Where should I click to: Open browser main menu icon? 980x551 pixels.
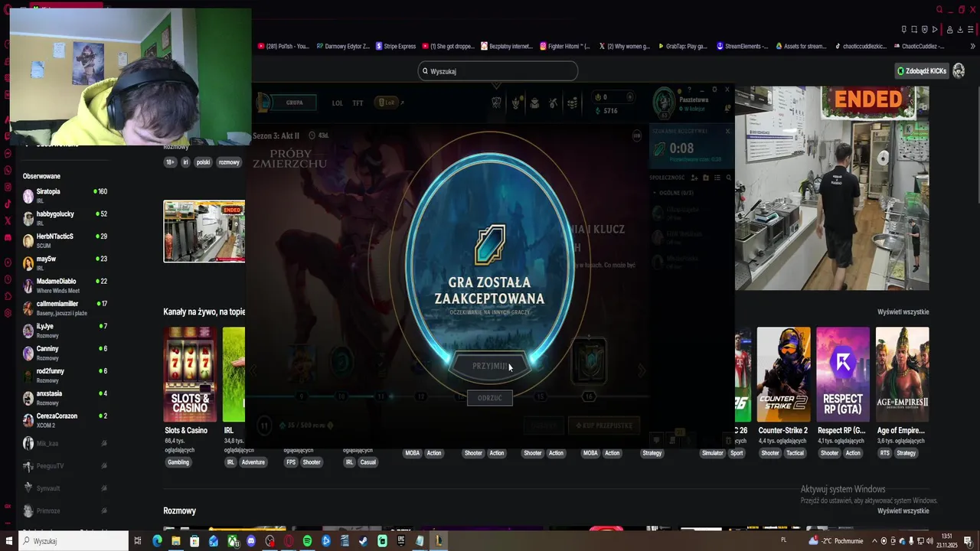971,30
